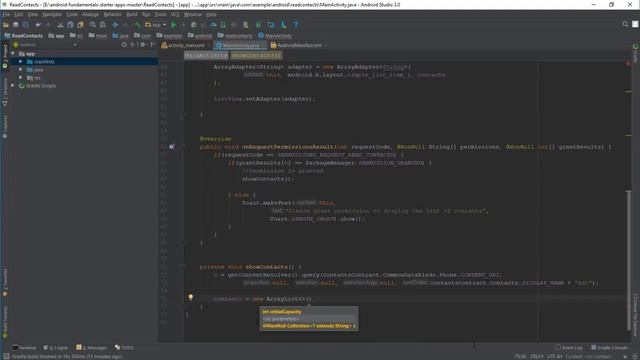This screenshot has height=360, width=640.
Task: Expand the Gradle Scripts node arrow
Action: (13, 86)
